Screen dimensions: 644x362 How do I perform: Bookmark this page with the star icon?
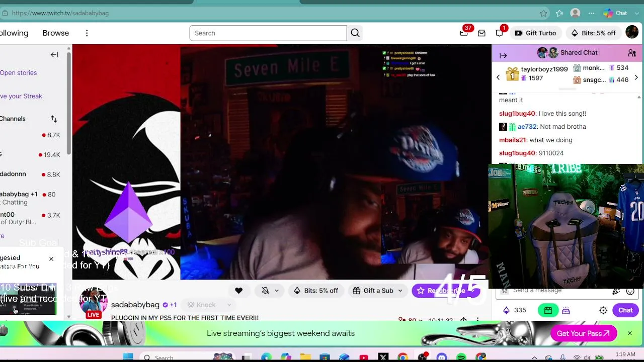(x=543, y=13)
